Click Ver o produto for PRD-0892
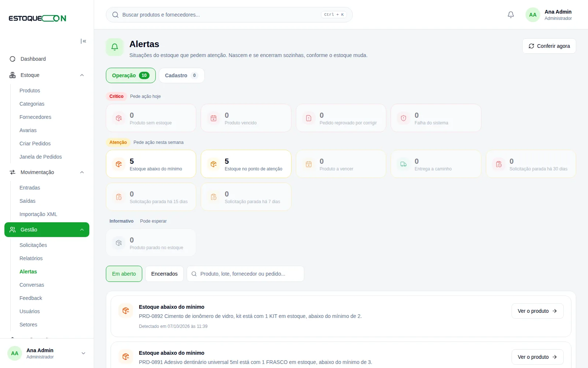 click(537, 311)
